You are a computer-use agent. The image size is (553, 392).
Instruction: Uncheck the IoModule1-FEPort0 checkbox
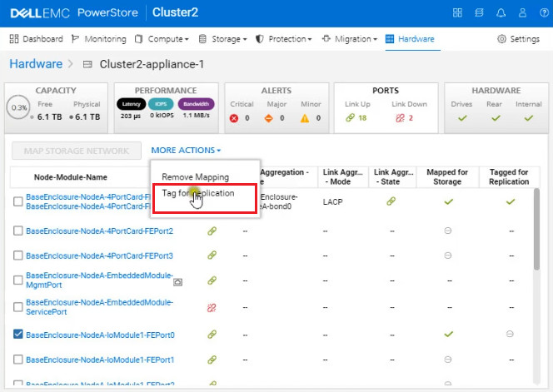coord(18,335)
